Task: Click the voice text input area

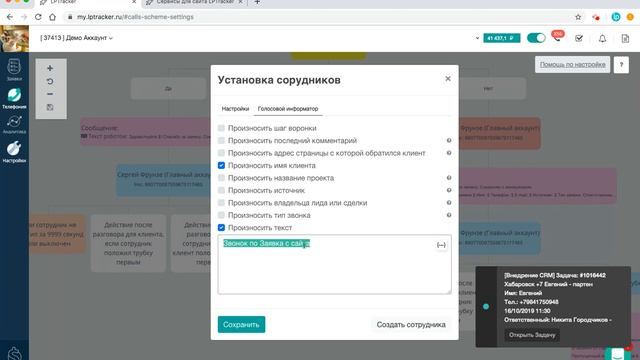Action: 334,264
